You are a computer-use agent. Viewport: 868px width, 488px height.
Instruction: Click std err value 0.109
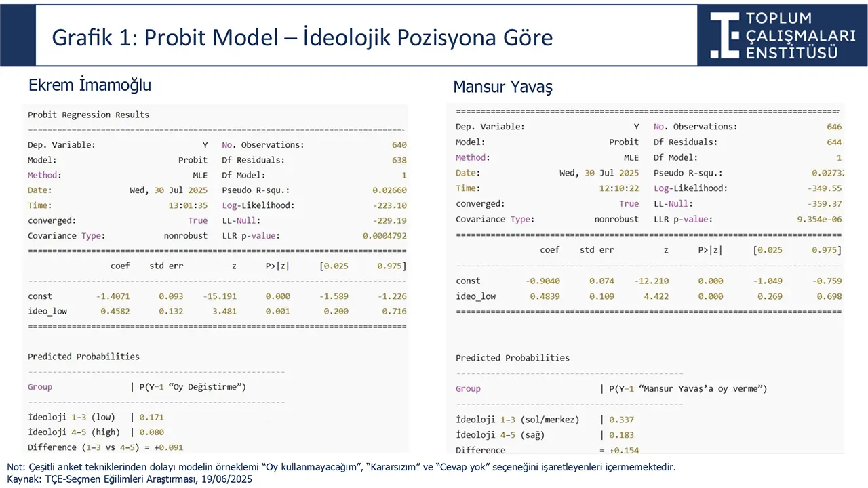click(x=602, y=296)
